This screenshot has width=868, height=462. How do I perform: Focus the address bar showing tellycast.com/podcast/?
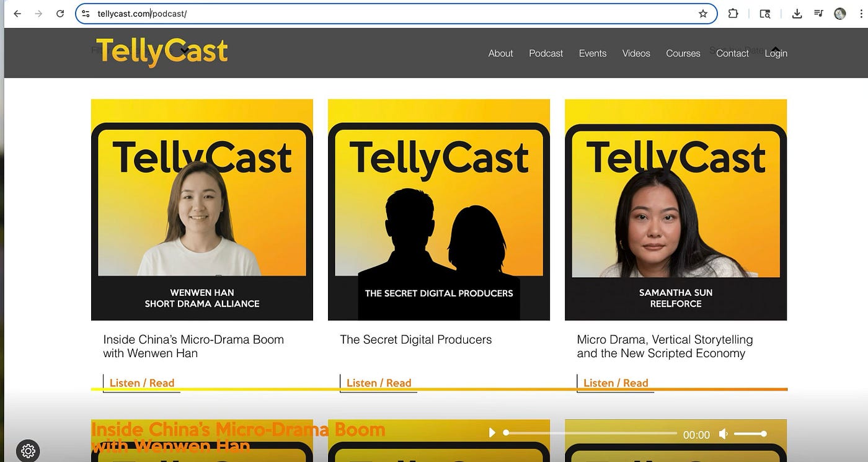point(397,14)
